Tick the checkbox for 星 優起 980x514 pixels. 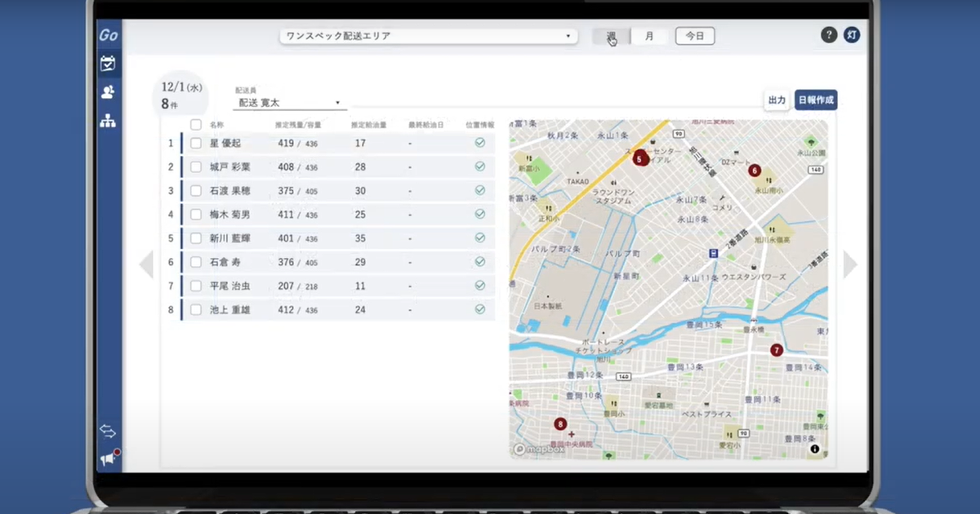click(196, 143)
